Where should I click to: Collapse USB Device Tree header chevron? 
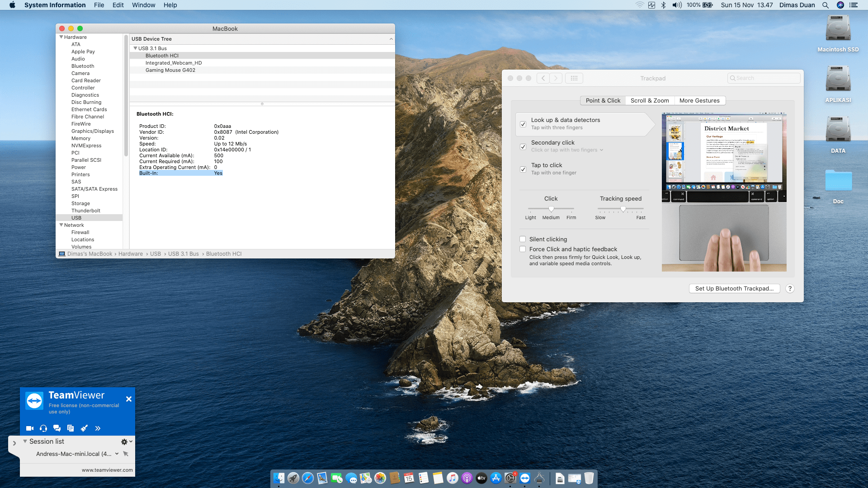coord(391,39)
